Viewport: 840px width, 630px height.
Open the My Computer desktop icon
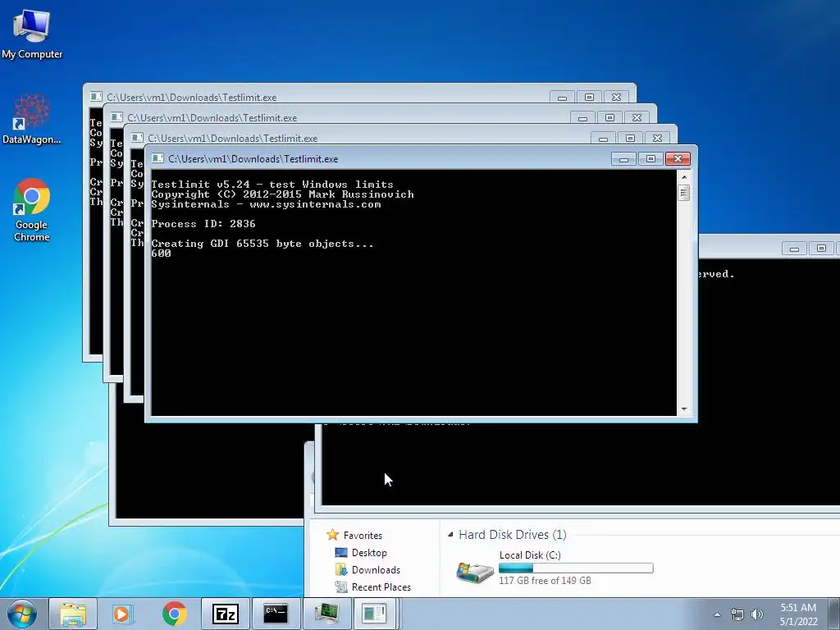tap(32, 34)
